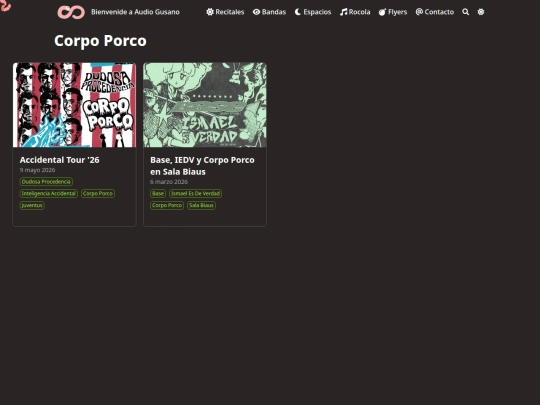
Task: Open the Ismael Es De Verdad flyer image
Action: pyautogui.click(x=205, y=105)
